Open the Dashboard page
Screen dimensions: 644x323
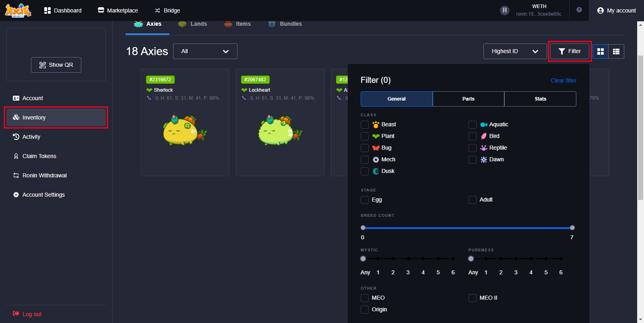(63, 10)
